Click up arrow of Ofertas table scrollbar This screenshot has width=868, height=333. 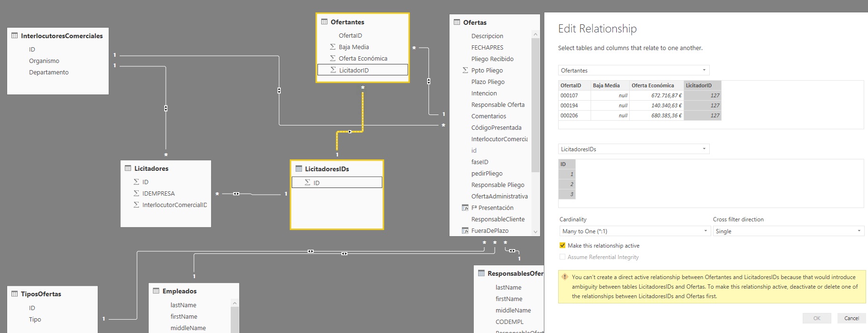pyautogui.click(x=535, y=34)
